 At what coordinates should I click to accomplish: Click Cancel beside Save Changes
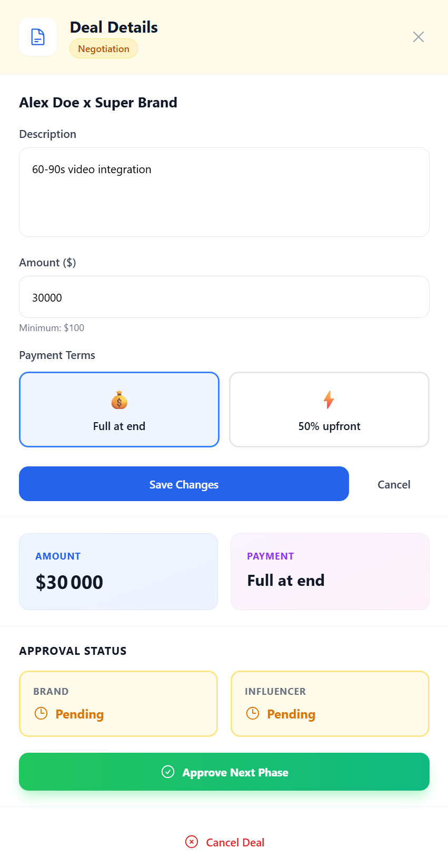394,484
